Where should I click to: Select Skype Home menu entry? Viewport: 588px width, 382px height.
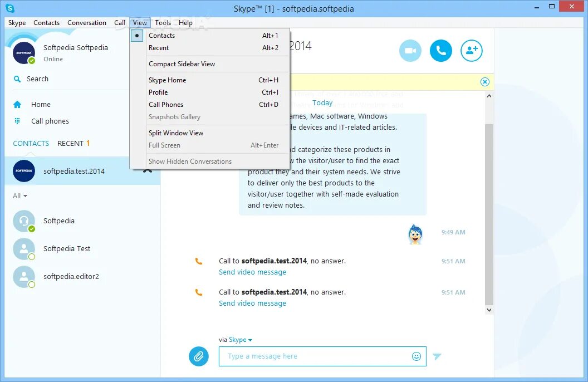pos(213,80)
